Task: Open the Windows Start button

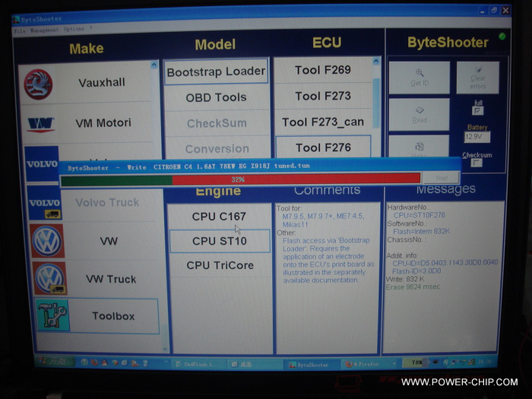Action: tap(55, 362)
